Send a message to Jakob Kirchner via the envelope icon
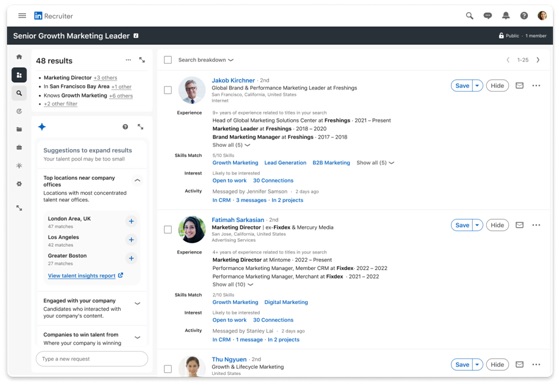 [519, 86]
